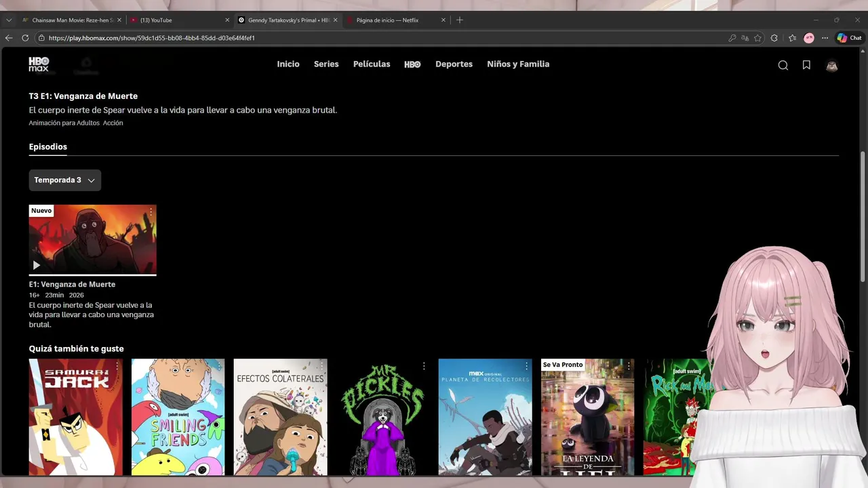The image size is (868, 488).
Task: Open options menu on episode thumbnail
Action: point(151,212)
